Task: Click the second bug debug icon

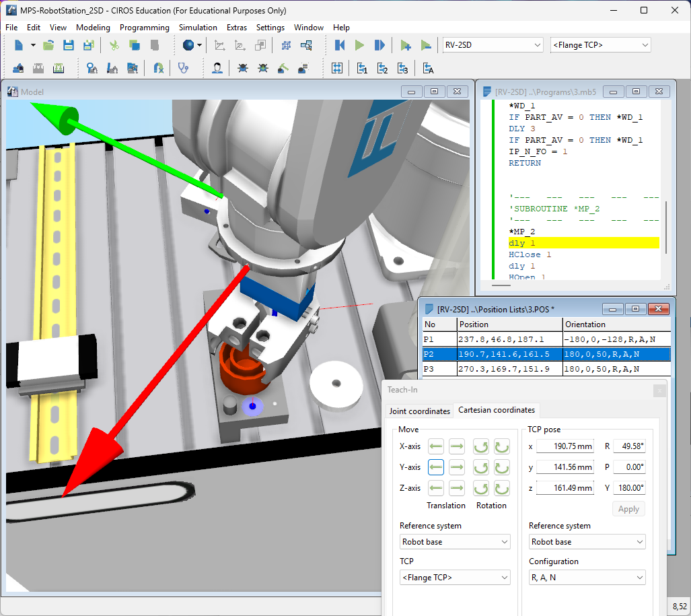Action: pos(262,69)
